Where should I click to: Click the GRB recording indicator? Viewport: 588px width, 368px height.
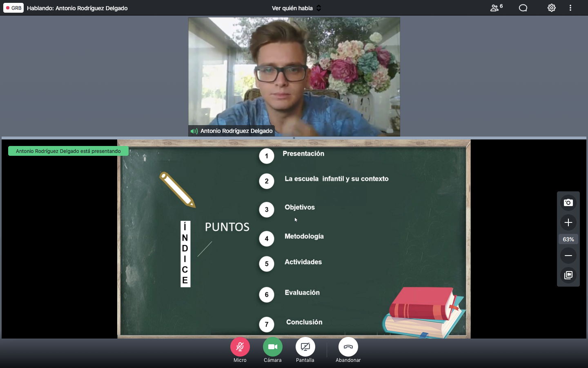[x=13, y=8]
